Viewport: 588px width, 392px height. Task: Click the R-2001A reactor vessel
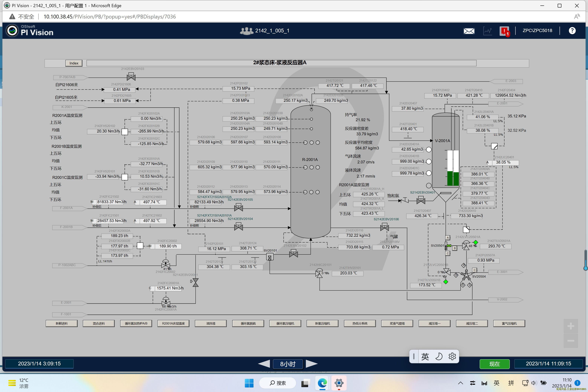311,171
